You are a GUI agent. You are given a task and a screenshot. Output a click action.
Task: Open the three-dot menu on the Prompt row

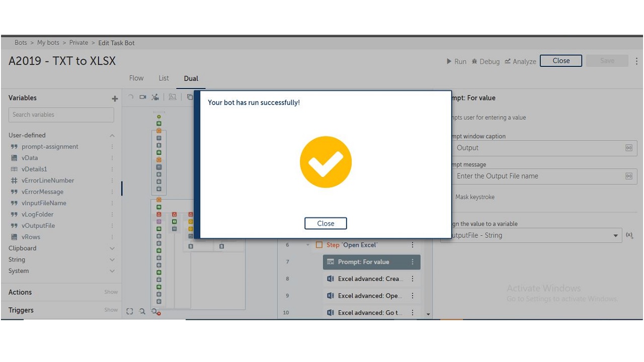pyautogui.click(x=413, y=262)
